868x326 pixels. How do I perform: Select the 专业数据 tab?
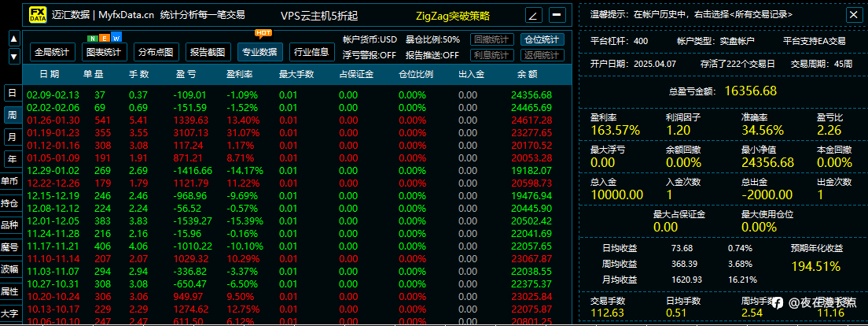(x=259, y=52)
